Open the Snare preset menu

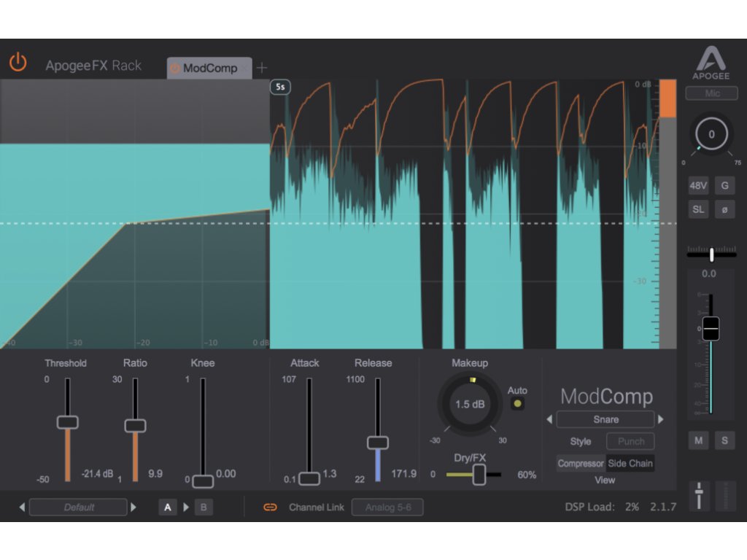[x=605, y=419]
